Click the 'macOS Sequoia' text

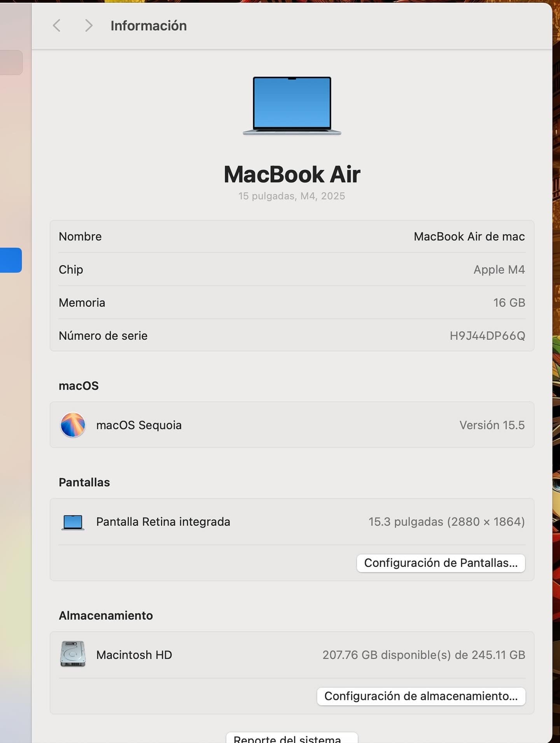point(139,425)
